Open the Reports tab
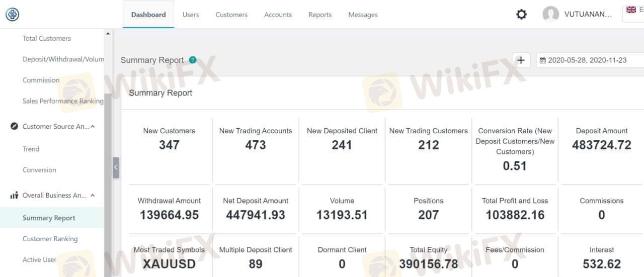Image resolution: width=644 pixels, height=277 pixels. tap(320, 15)
